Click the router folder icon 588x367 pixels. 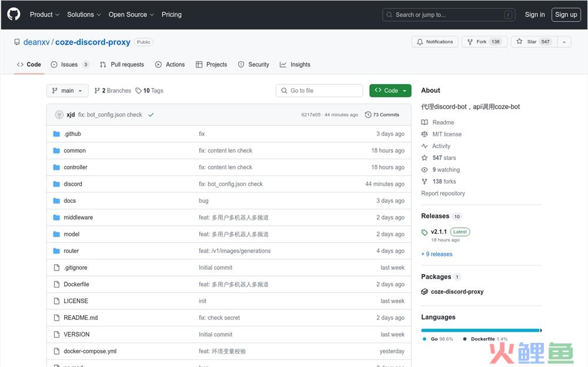(x=56, y=251)
